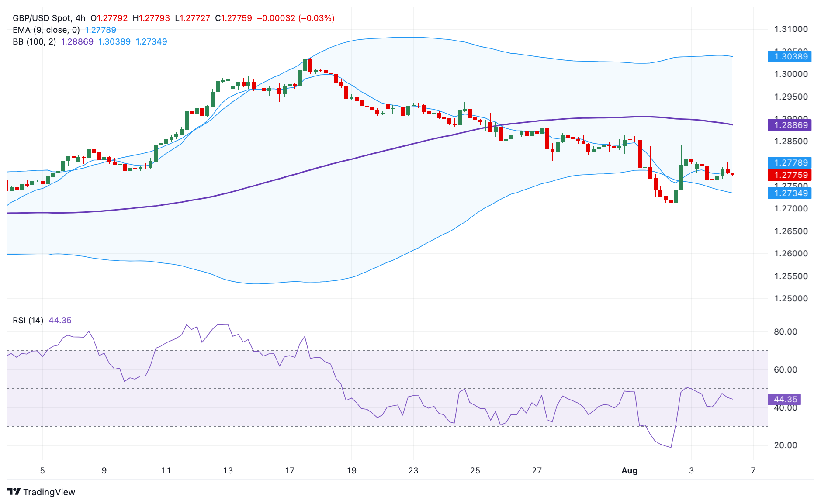Select the EMA (9, close, 0) legend
821x504 pixels.
point(46,30)
